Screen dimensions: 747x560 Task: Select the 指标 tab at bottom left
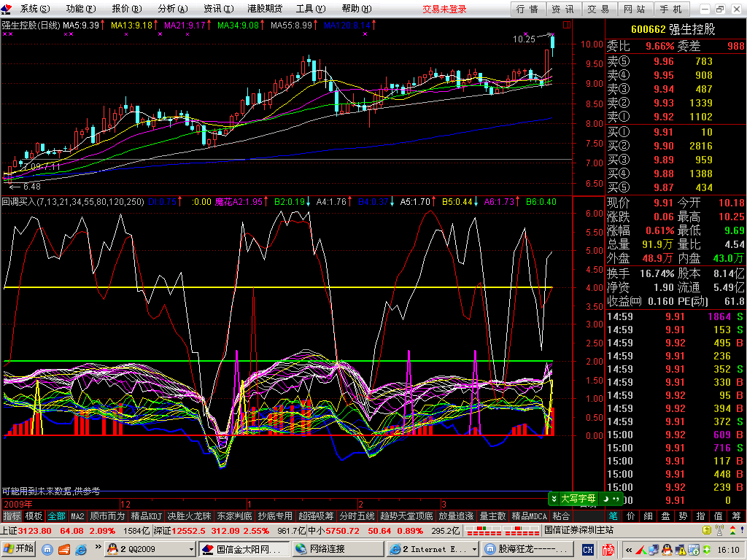(x=12, y=516)
